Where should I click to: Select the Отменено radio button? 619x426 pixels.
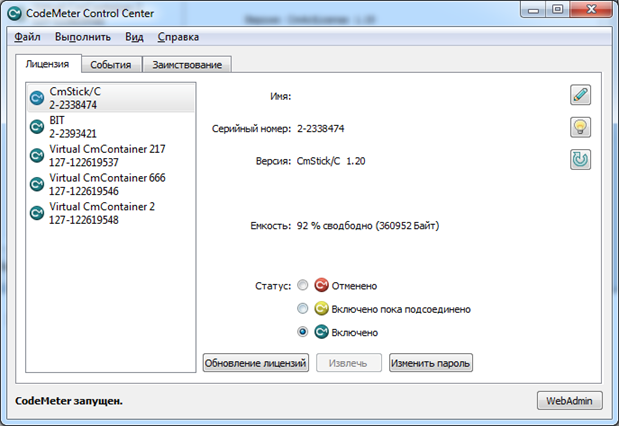point(302,285)
